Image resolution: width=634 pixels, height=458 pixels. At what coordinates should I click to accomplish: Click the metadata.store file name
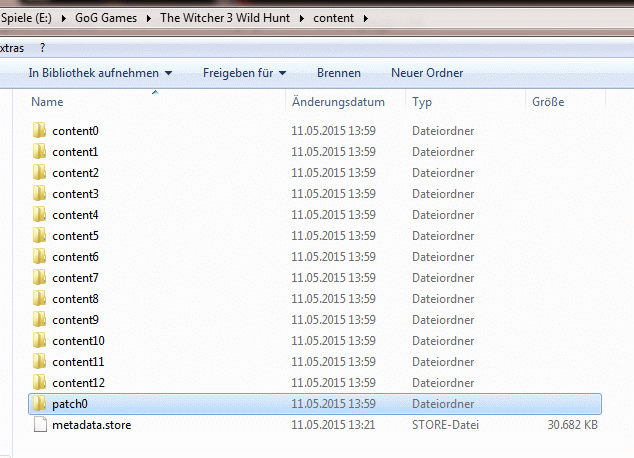coord(92,425)
